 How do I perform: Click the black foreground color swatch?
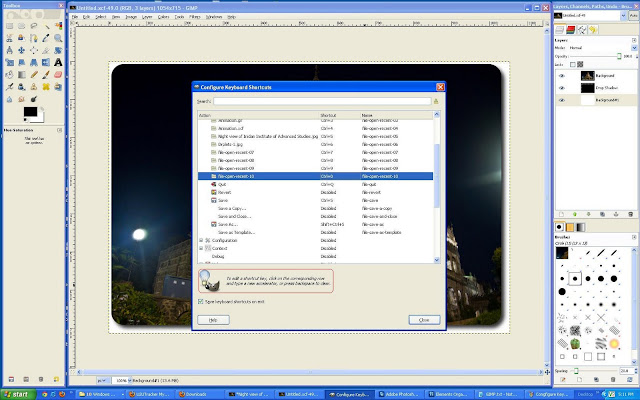pyautogui.click(x=30, y=112)
